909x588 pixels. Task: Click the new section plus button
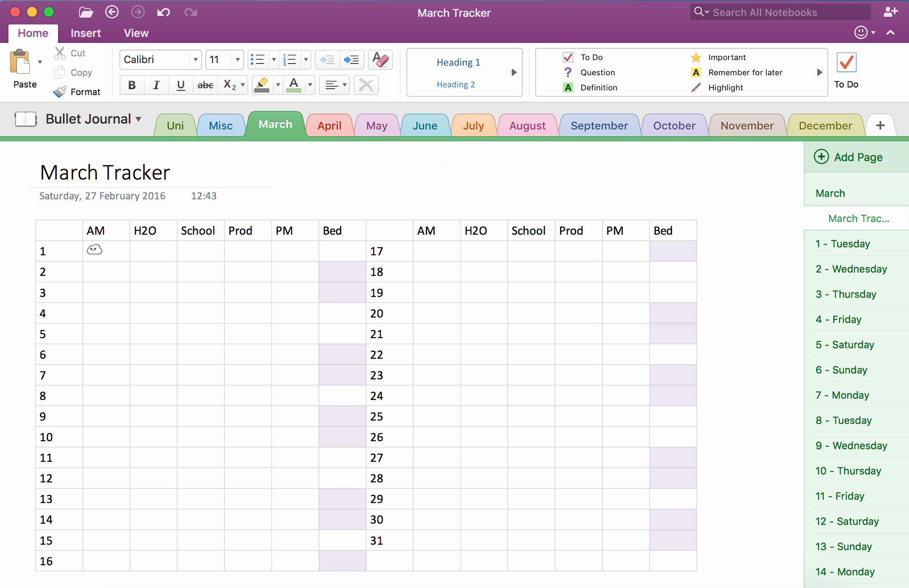880,125
